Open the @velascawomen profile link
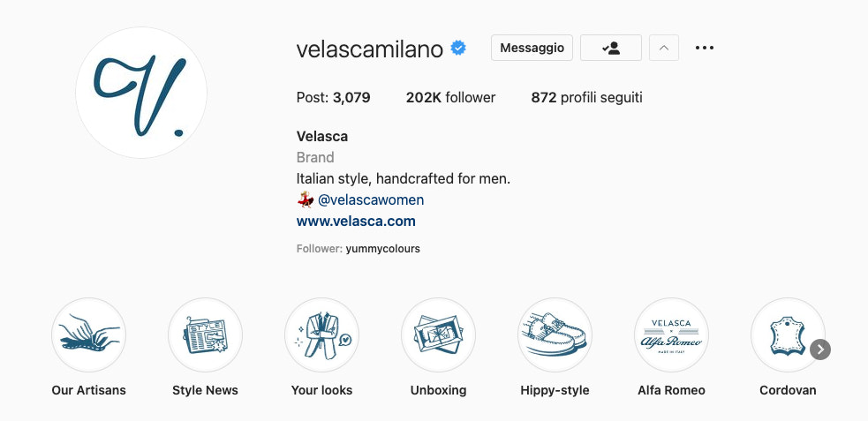Viewport: 868px width, 421px height. pyautogui.click(x=371, y=200)
